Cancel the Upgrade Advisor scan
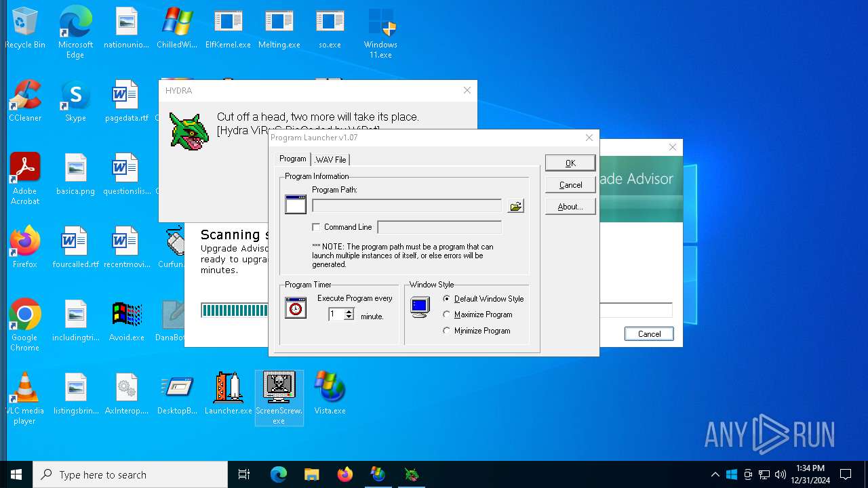868x488 pixels. 649,333
